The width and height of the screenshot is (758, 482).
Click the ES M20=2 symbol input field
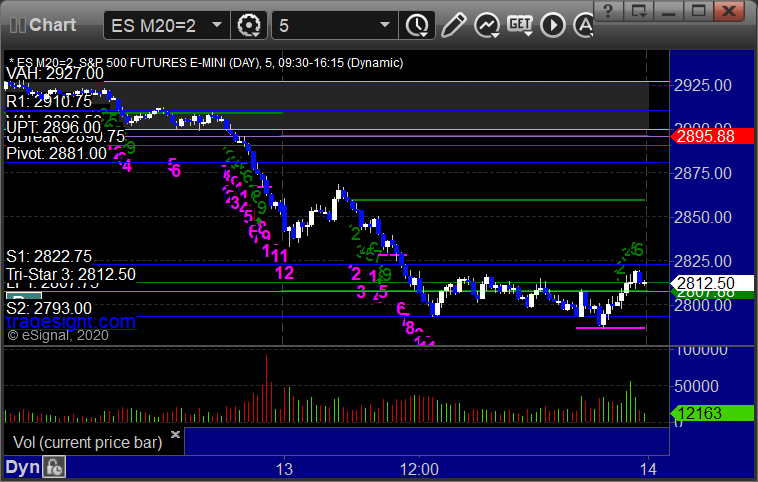pyautogui.click(x=166, y=25)
